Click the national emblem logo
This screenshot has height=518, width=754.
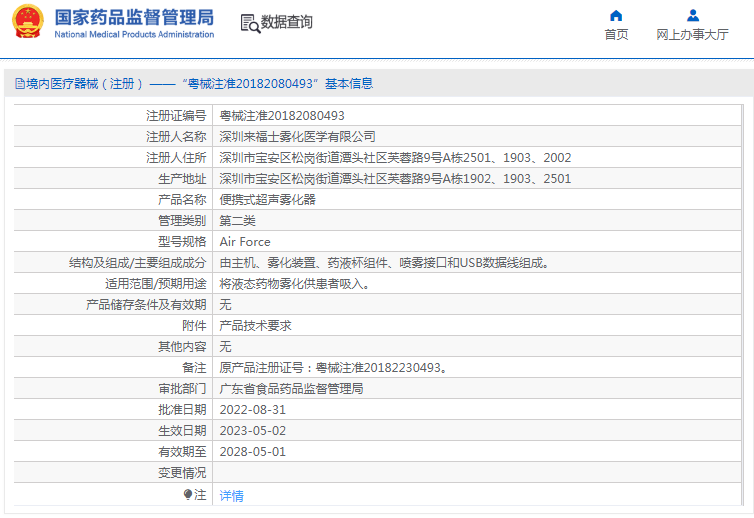click(x=28, y=23)
